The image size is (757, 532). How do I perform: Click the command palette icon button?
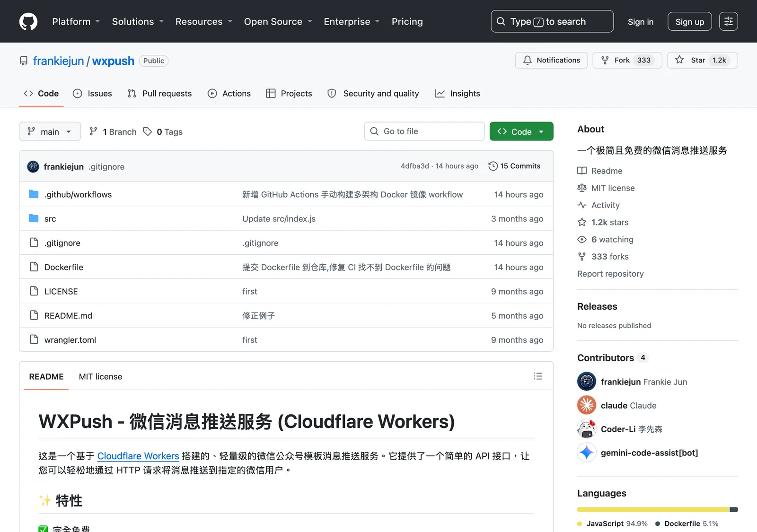point(728,21)
